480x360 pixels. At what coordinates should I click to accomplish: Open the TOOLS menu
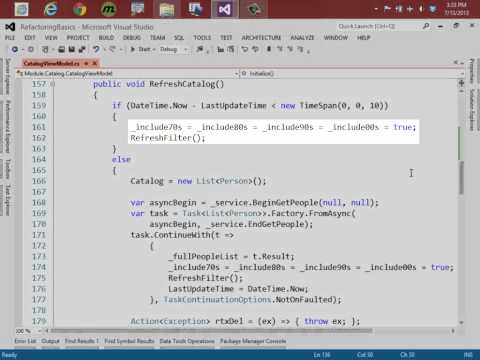202,38
